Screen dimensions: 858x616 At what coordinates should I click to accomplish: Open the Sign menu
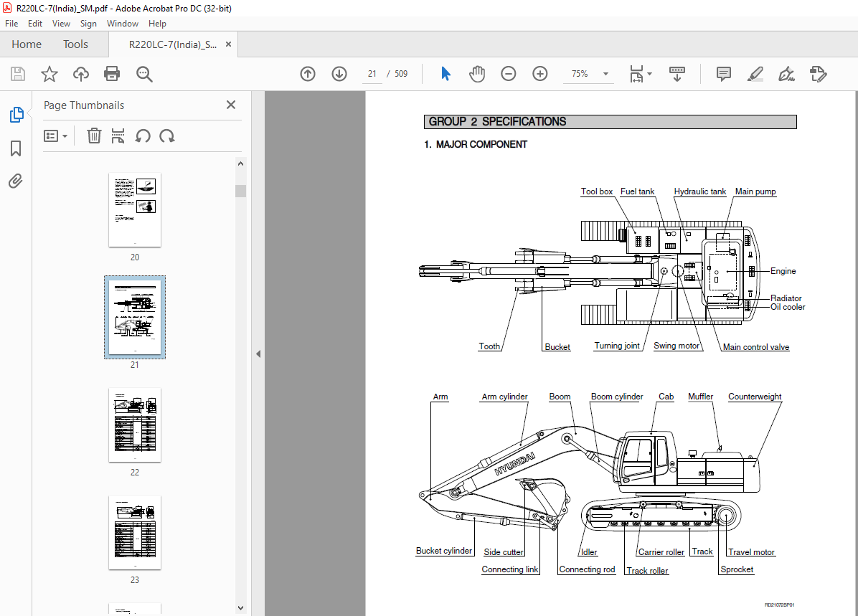coord(88,24)
